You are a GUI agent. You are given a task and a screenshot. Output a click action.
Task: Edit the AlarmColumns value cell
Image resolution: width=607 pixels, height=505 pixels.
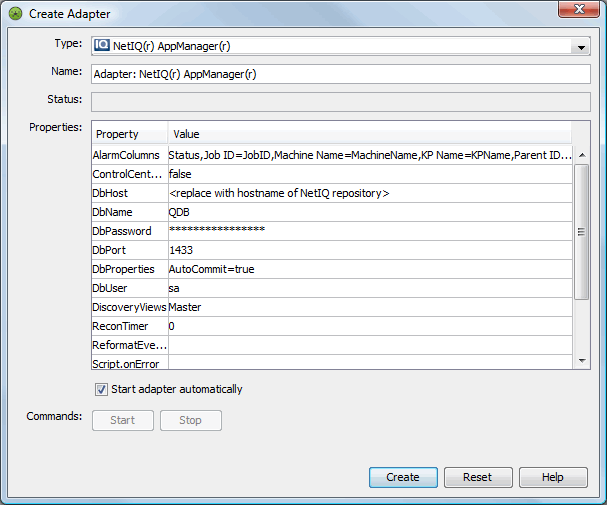(x=370, y=155)
